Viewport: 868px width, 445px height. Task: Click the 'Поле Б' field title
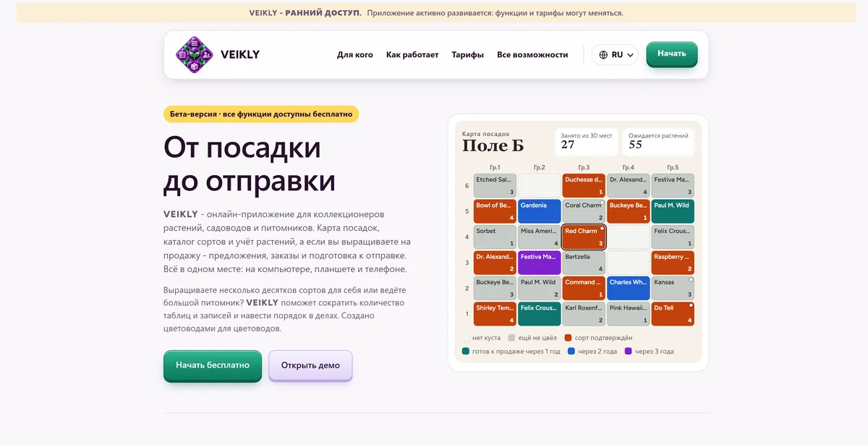point(493,146)
